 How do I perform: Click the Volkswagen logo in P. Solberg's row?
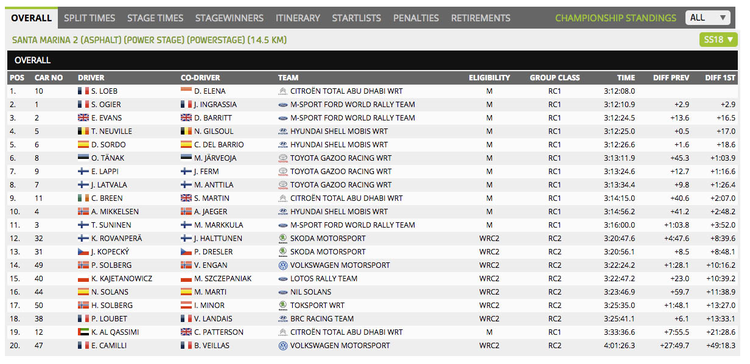[283, 265]
